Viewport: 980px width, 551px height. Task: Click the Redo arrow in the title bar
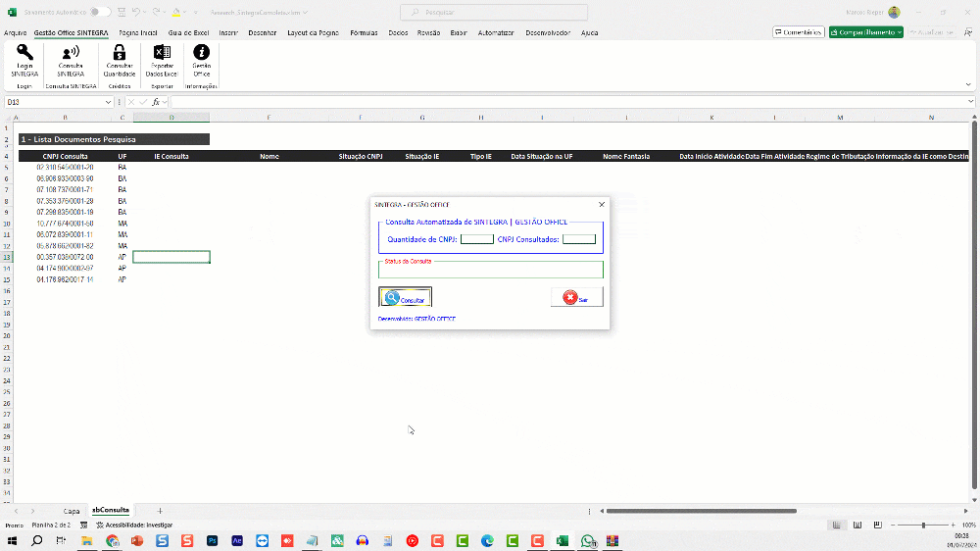coord(156,12)
